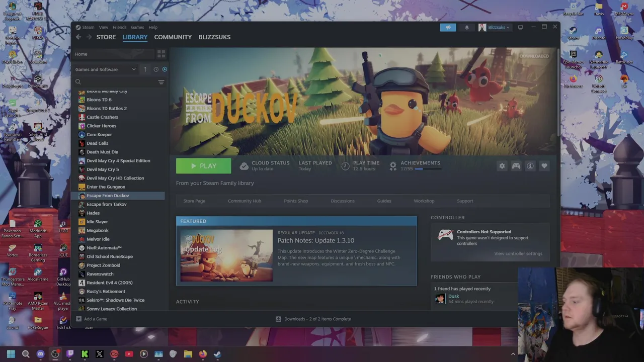Open the View menu
This screenshot has width=644, height=362.
(x=103, y=27)
